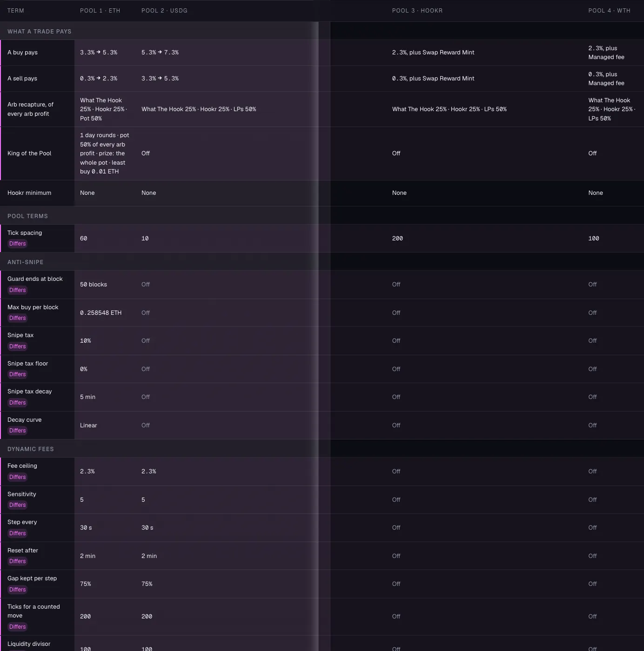
Task: Click the Differs badge under Snipe tax floor
Action: pos(18,374)
